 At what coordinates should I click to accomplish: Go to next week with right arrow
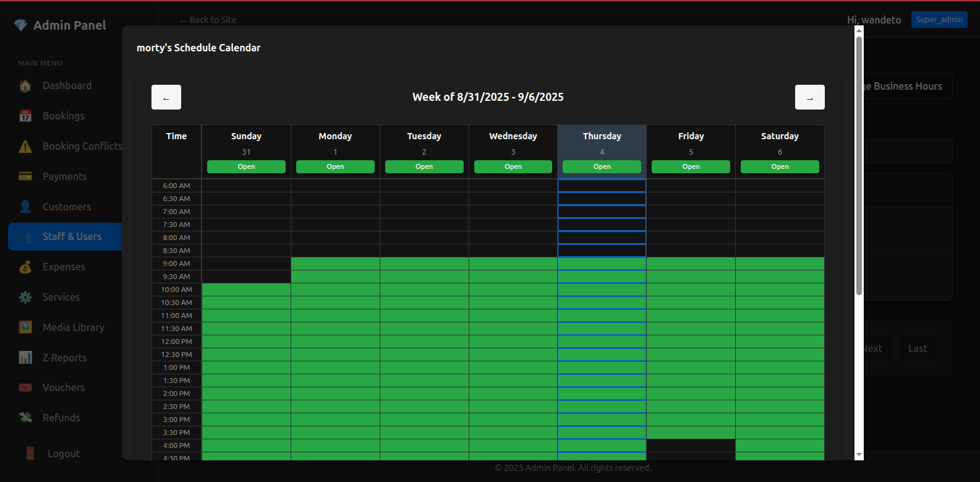pos(809,97)
